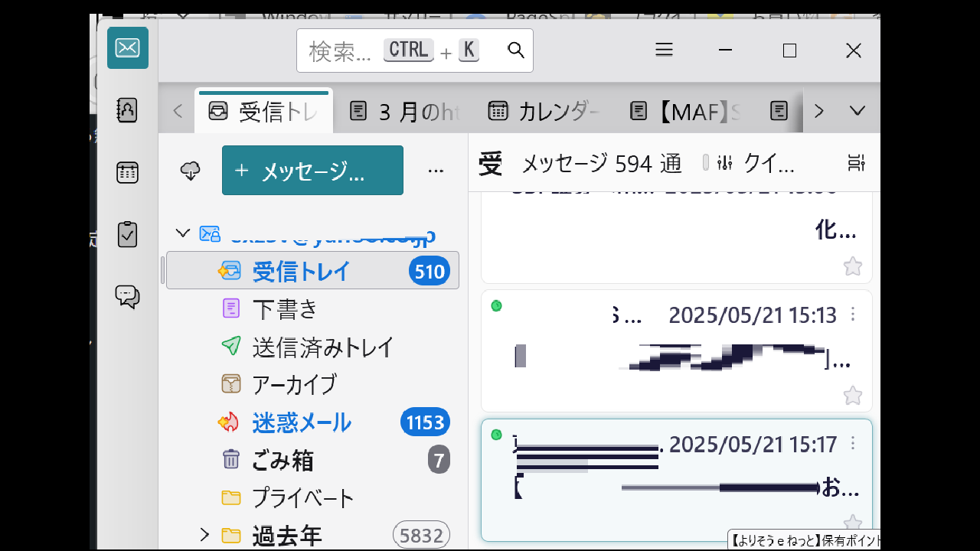Image resolution: width=980 pixels, height=551 pixels.
Task: Open the Calendar space in sidebar
Action: click(x=127, y=173)
